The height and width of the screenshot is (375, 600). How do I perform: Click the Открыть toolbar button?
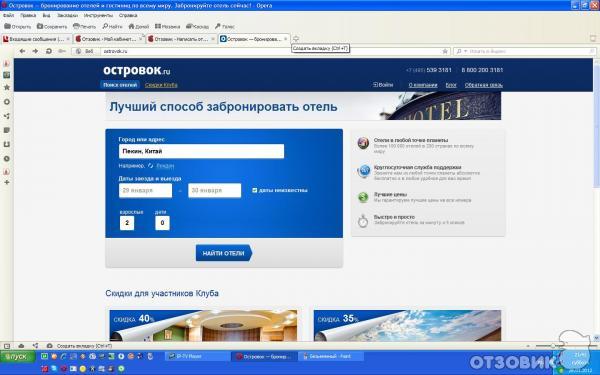tap(18, 26)
